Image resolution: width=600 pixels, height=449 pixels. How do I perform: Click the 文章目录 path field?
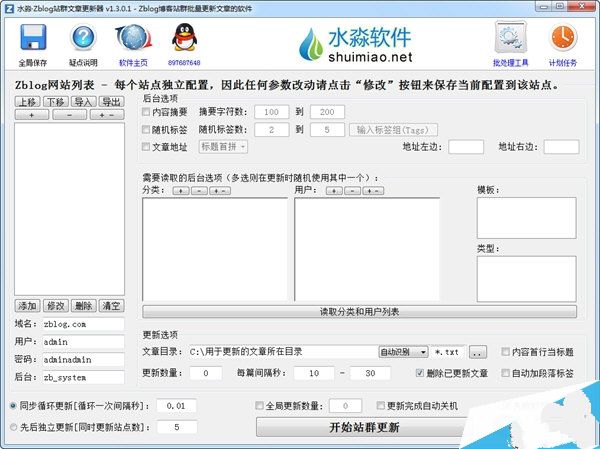tap(283, 352)
